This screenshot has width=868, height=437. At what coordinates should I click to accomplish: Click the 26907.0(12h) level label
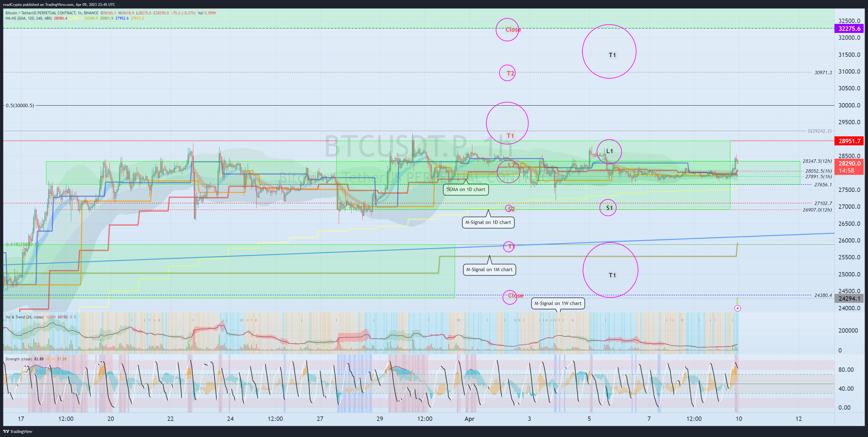point(817,210)
